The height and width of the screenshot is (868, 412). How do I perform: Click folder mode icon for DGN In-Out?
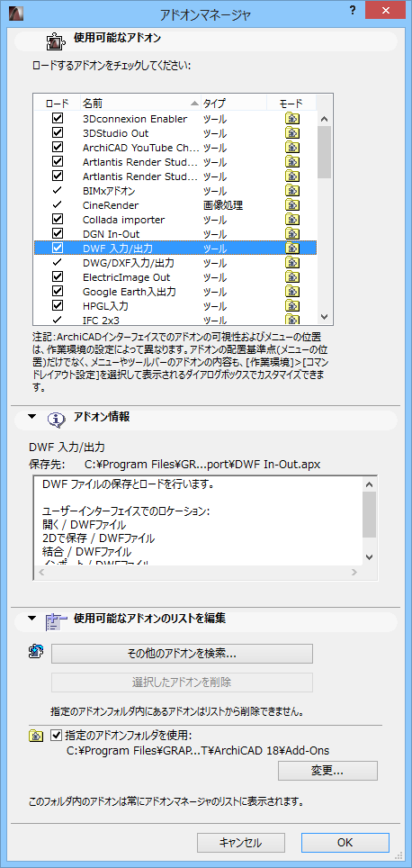tap(292, 233)
